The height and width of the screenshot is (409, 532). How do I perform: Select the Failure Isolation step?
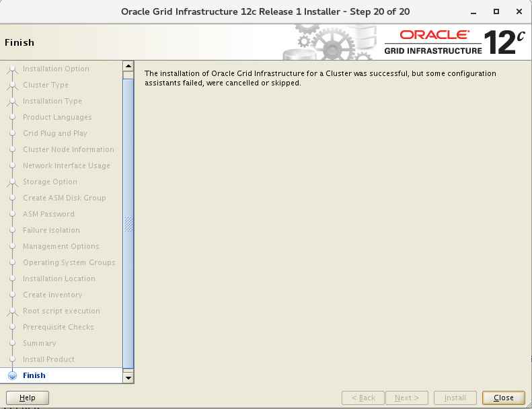[51, 230]
